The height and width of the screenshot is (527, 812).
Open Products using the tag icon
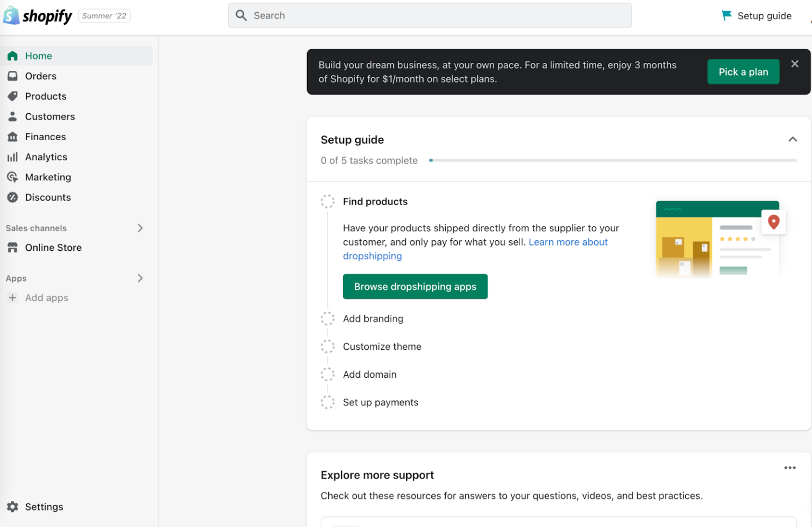[13, 96]
